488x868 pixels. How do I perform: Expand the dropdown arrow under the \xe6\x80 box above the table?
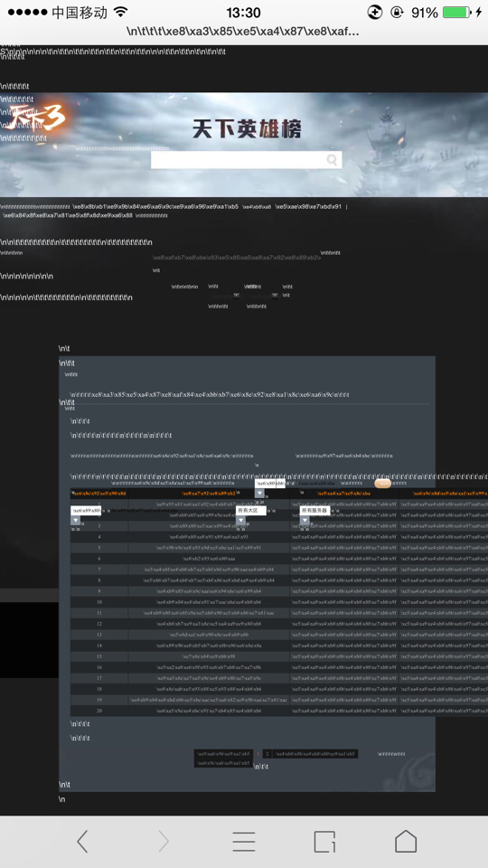click(259, 493)
